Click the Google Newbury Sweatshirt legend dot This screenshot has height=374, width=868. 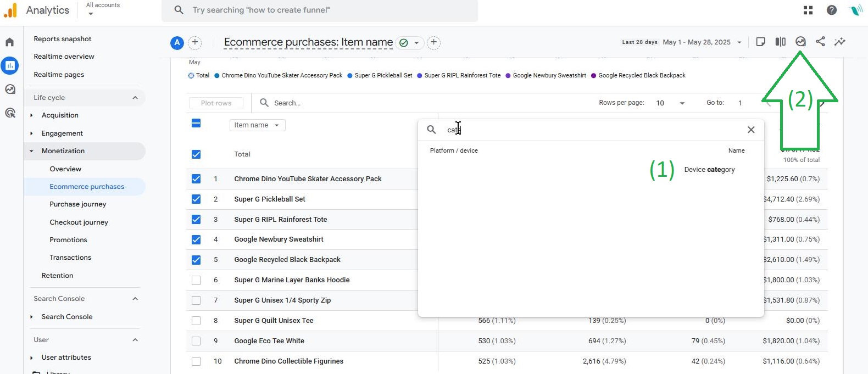[508, 76]
